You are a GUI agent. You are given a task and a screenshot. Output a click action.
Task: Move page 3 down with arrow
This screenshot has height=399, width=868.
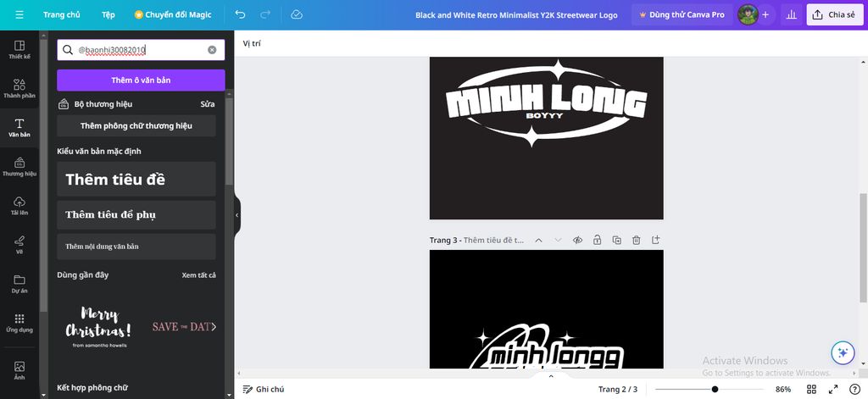pos(558,240)
